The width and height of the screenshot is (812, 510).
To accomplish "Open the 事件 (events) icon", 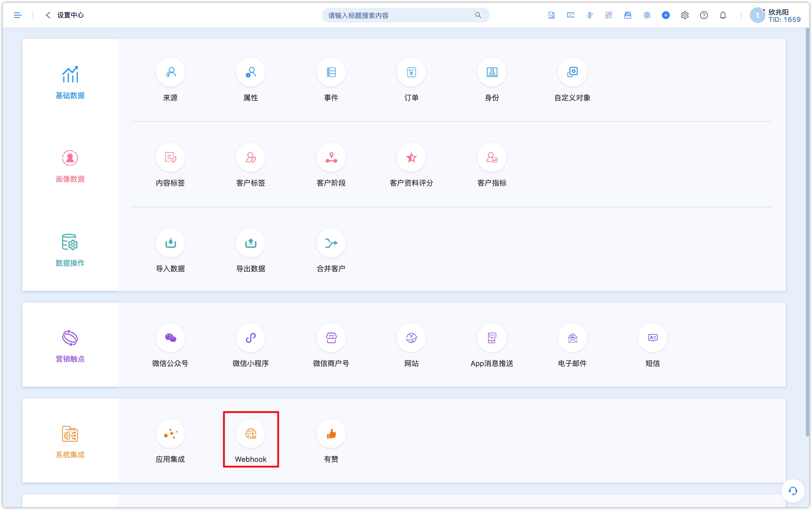I will point(331,72).
